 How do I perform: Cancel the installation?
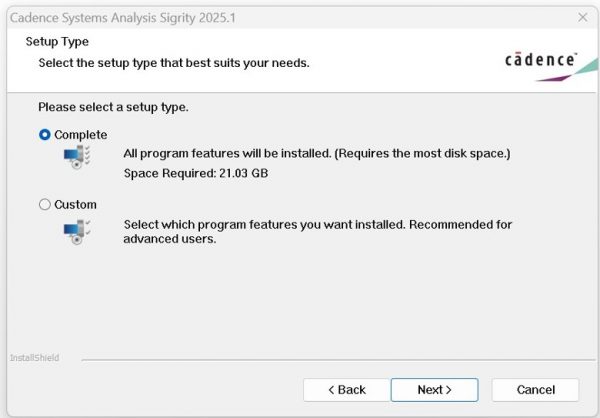click(x=535, y=390)
